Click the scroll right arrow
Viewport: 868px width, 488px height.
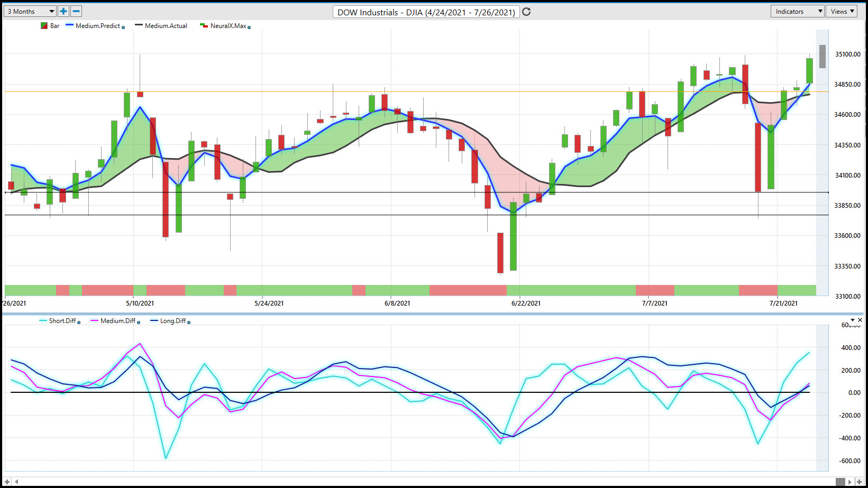[850, 482]
